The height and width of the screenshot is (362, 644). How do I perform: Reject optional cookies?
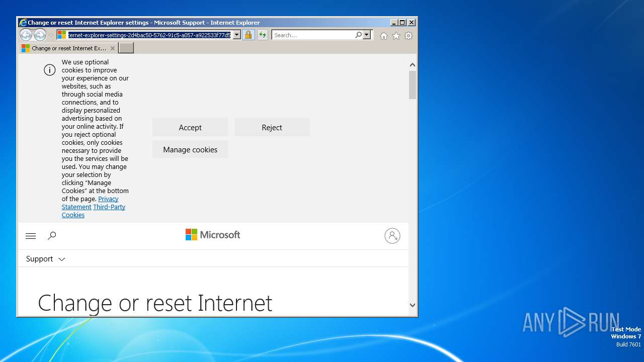point(272,127)
